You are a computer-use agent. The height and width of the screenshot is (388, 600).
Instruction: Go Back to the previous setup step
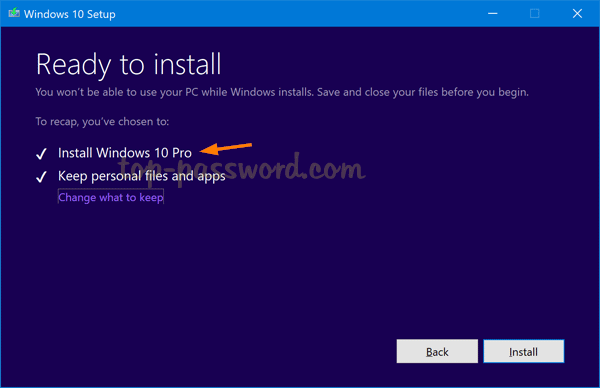(x=437, y=351)
